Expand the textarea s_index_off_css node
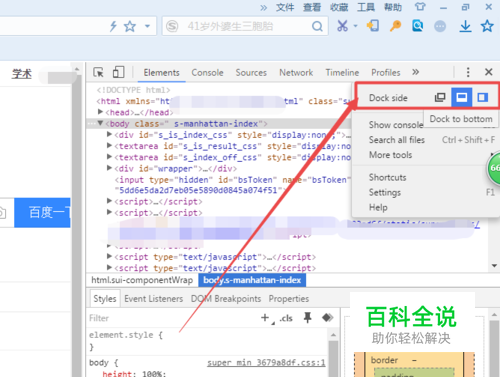The image size is (500, 377). pyautogui.click(x=109, y=156)
